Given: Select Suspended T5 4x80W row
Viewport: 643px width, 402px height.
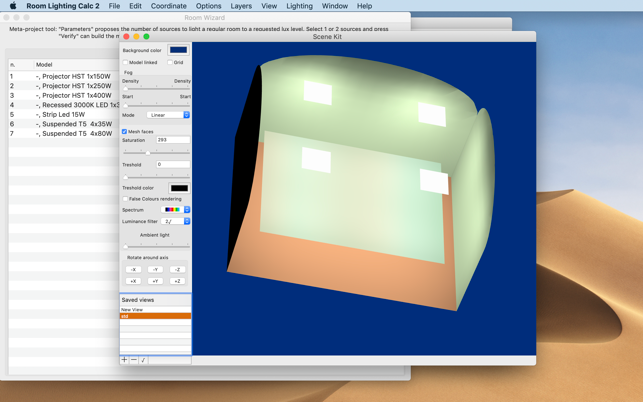Looking at the screenshot, I should pos(64,133).
